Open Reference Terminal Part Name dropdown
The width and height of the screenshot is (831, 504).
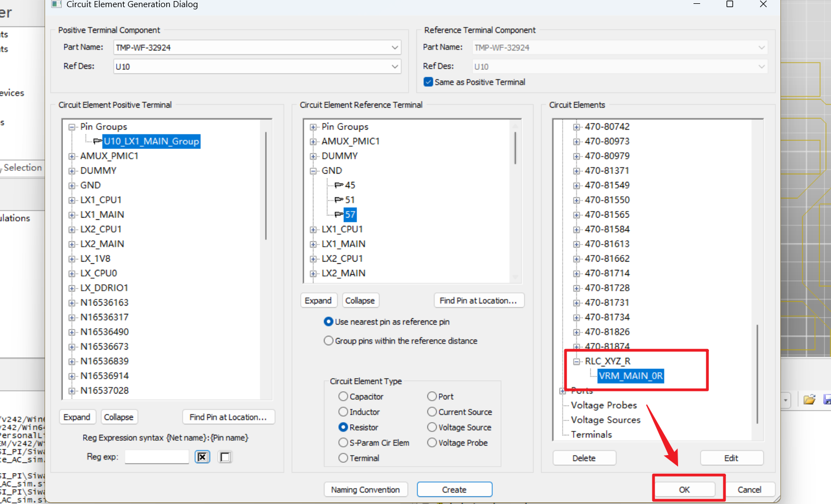click(x=761, y=48)
